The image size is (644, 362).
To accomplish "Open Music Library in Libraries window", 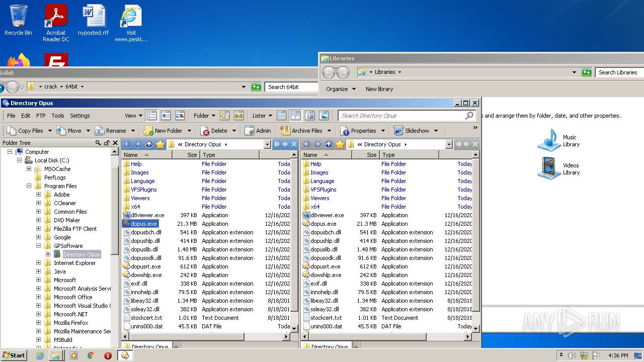I will click(x=558, y=140).
